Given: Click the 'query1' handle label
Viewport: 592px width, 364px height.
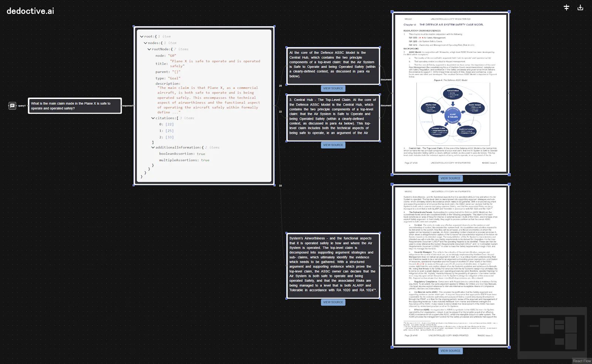Looking at the screenshot, I should (x=22, y=106).
